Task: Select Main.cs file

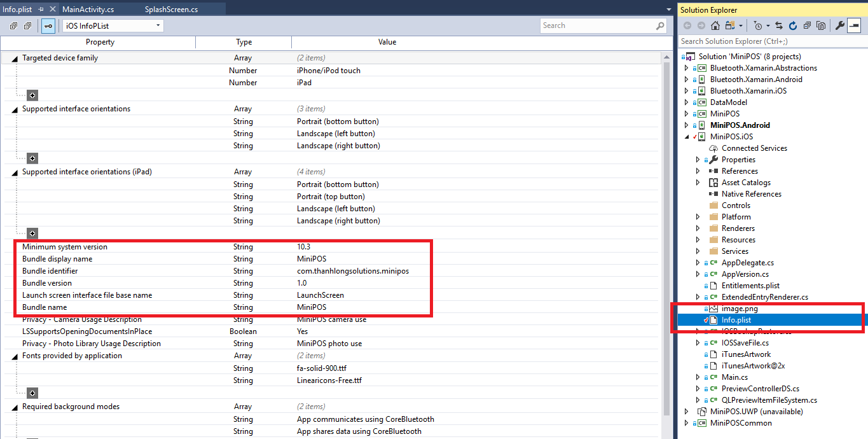Action: point(735,377)
